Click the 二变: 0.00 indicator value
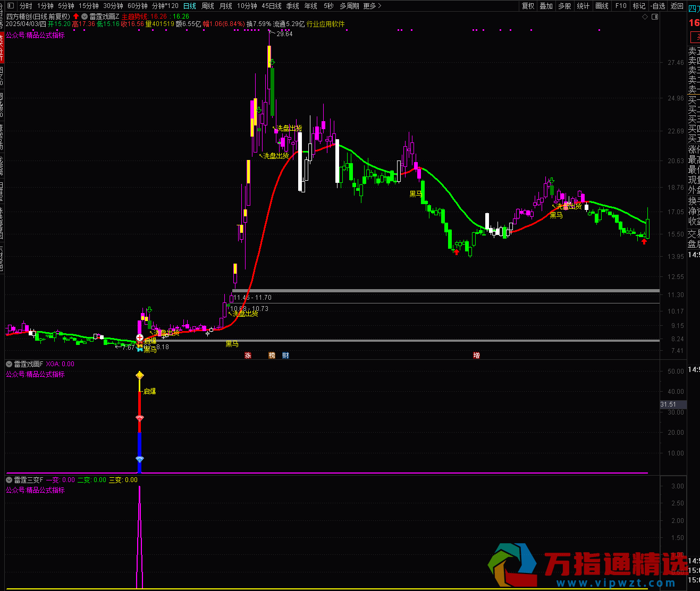Screen dimensions: 700x591 pos(92,480)
